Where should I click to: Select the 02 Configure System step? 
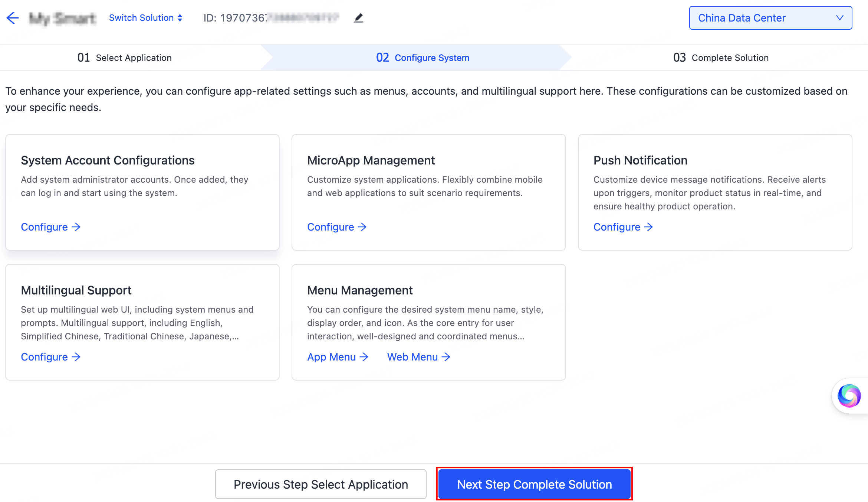(x=422, y=58)
